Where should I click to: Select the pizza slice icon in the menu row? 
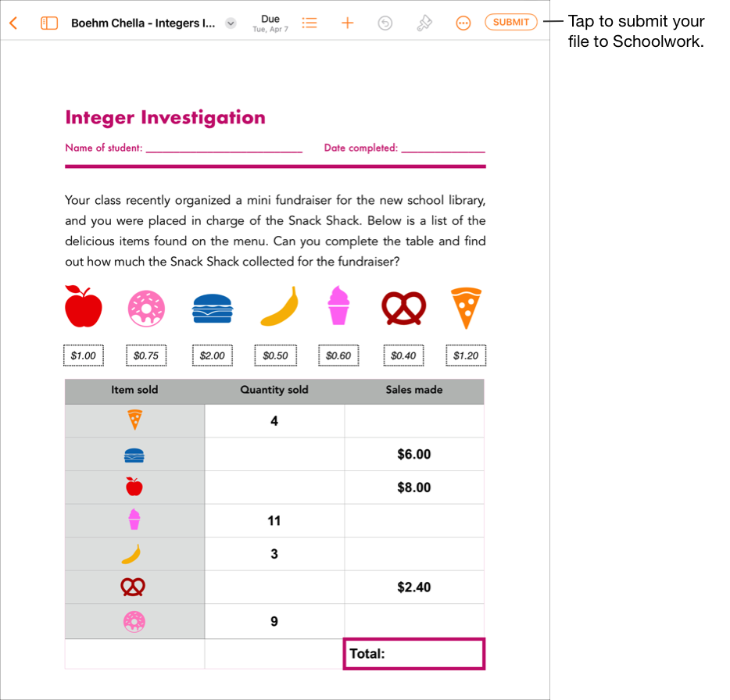pyautogui.click(x=466, y=306)
